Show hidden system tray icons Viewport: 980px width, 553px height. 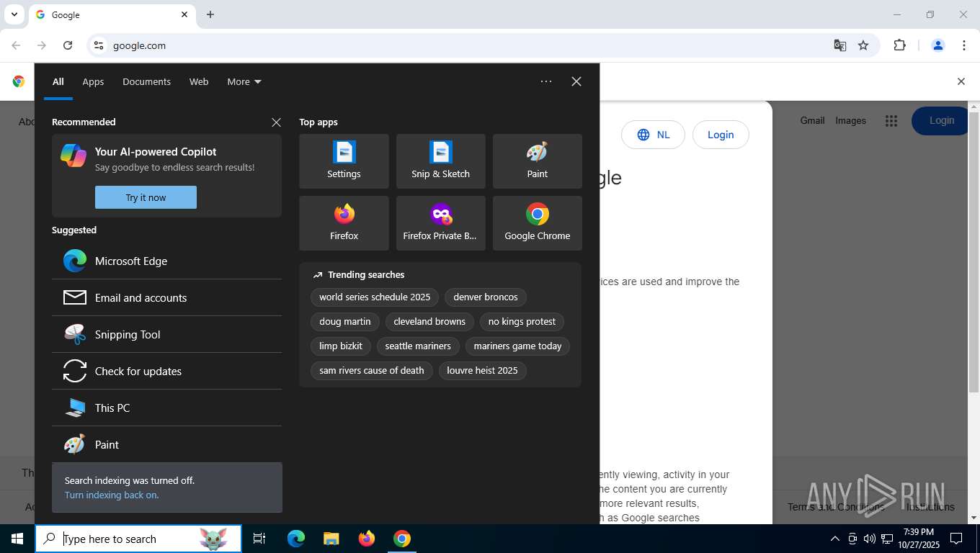click(835, 539)
